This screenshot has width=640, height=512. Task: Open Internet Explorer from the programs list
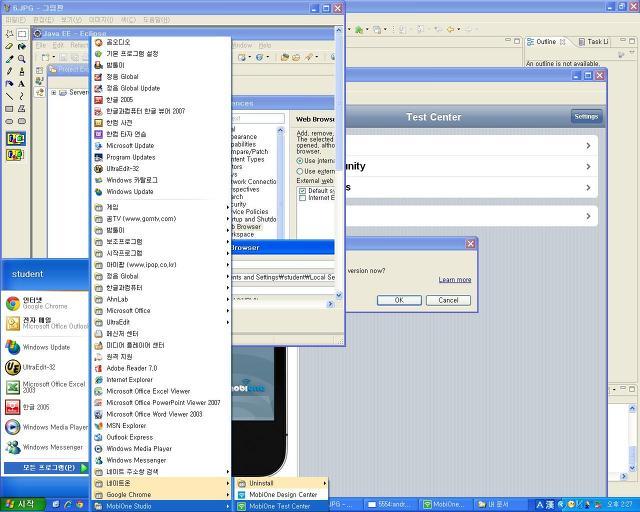pyautogui.click(x=161, y=380)
